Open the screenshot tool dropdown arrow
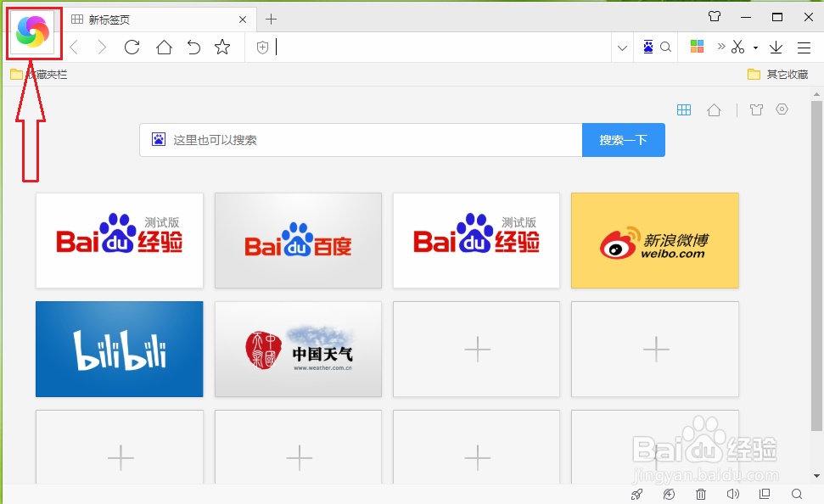This screenshot has height=504, width=824. click(755, 48)
